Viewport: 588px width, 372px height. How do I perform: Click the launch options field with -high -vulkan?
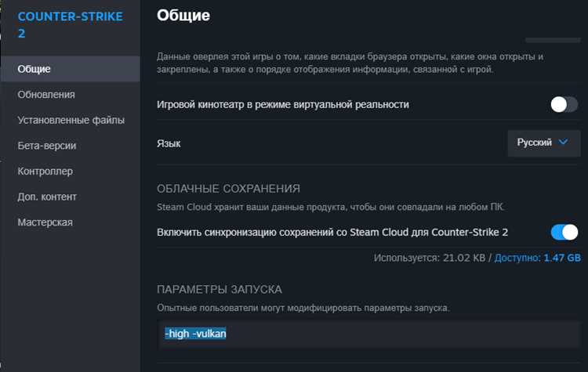[x=368, y=334]
